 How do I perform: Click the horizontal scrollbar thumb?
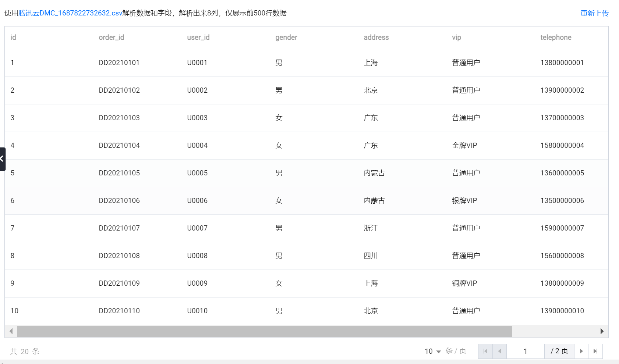pyautogui.click(x=264, y=331)
